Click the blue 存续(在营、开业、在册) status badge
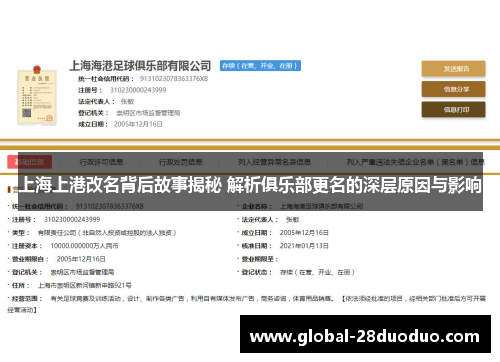 click(260, 66)
